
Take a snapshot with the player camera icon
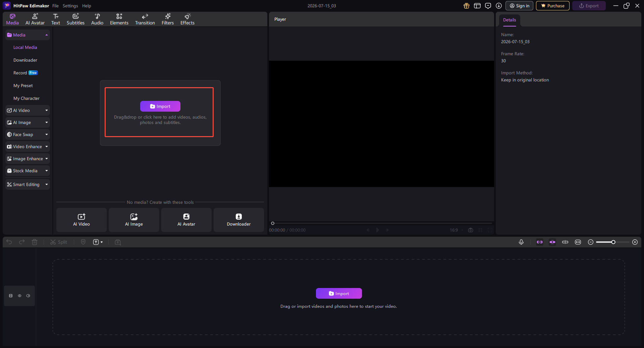point(471,230)
